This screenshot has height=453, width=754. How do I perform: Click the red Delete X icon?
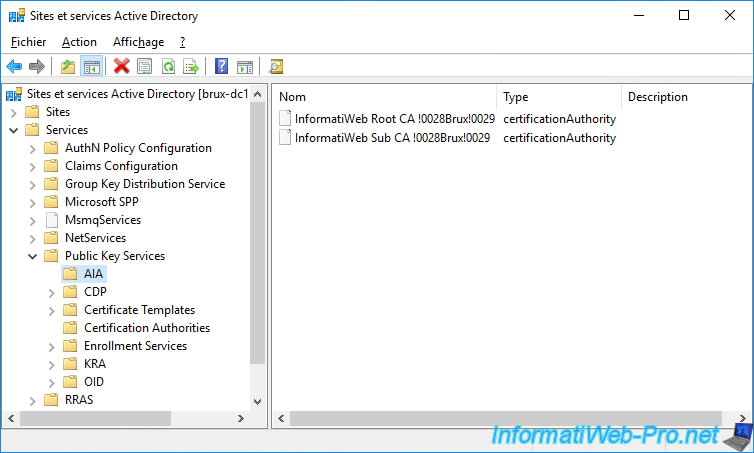pyautogui.click(x=122, y=67)
